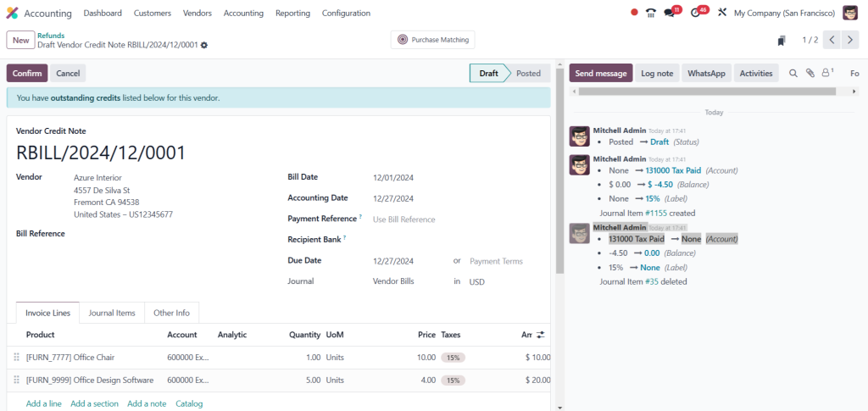Click price 10.00 of Office Chair
Image resolution: width=868 pixels, height=411 pixels.
tap(426, 358)
